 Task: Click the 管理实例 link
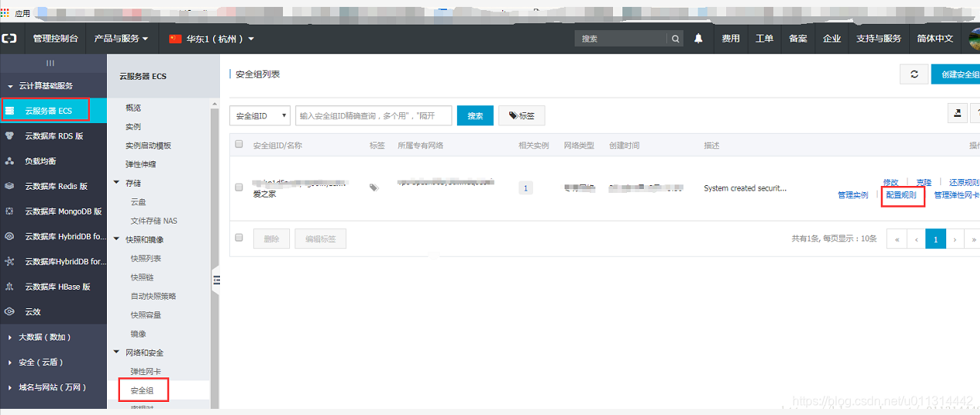pyautogui.click(x=853, y=195)
